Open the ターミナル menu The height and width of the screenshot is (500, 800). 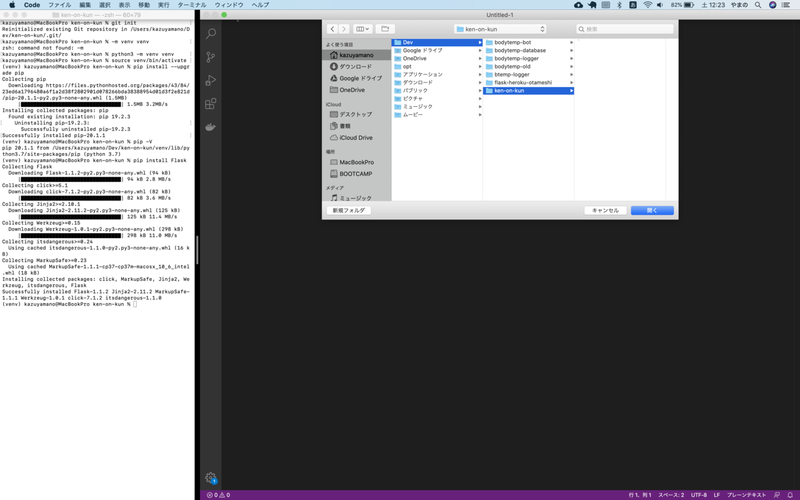[192, 5]
